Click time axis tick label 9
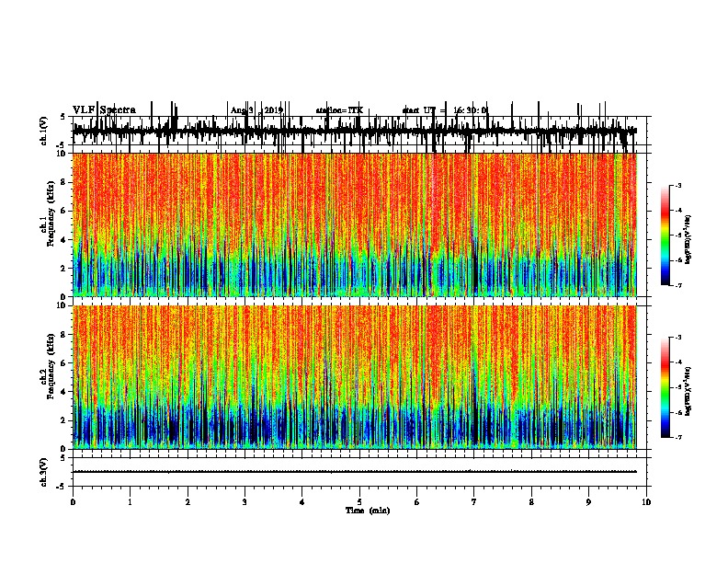The image size is (728, 563). 588,502
